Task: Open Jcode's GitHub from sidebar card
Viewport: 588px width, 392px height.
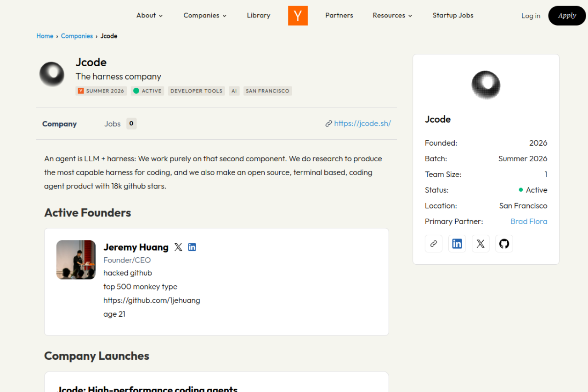Action: 504,244
